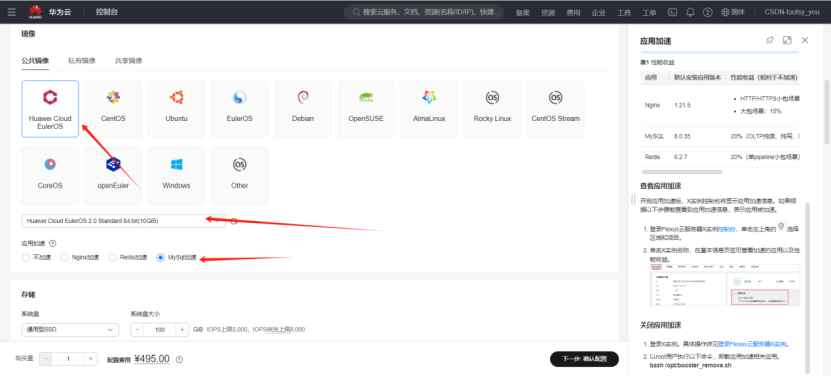Expand the Huawei Cloud EulerOS version dropdown

123,221
